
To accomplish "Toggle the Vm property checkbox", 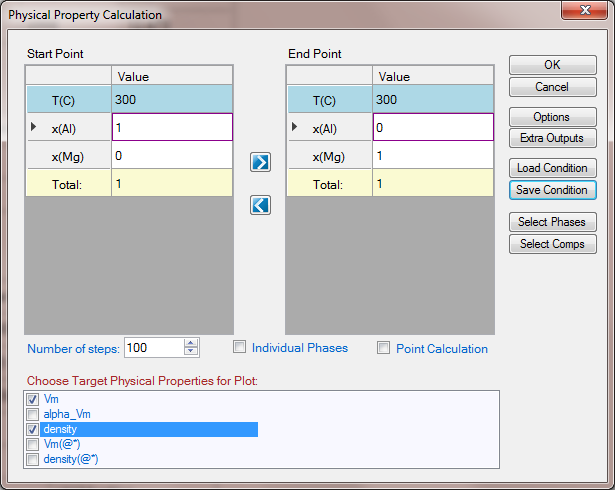I will [x=34, y=399].
